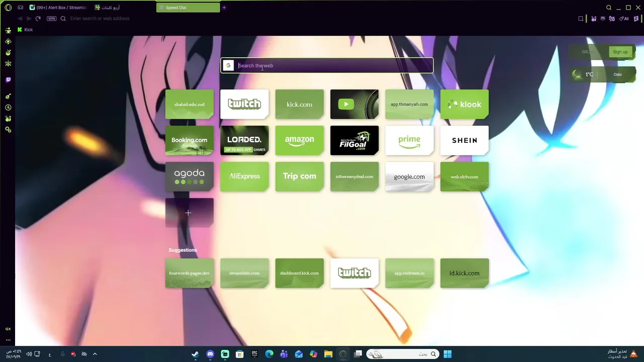Switch to the Alert Box Streamlabs tab

point(58,8)
